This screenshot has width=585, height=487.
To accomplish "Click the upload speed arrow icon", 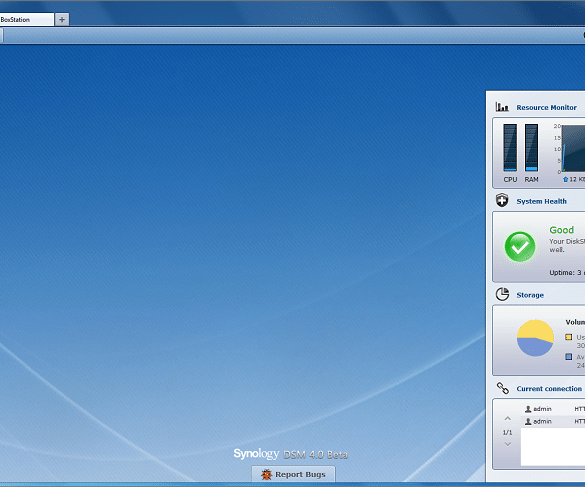I will [x=565, y=179].
